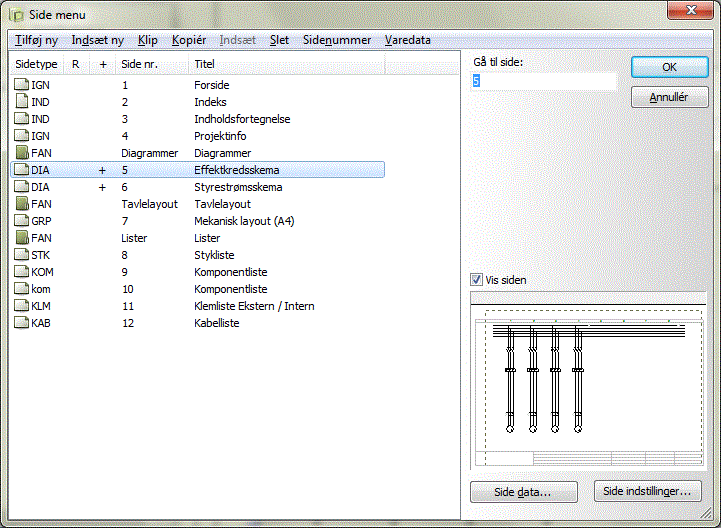Click the + column header
This screenshot has height=528, width=721.
(103, 64)
